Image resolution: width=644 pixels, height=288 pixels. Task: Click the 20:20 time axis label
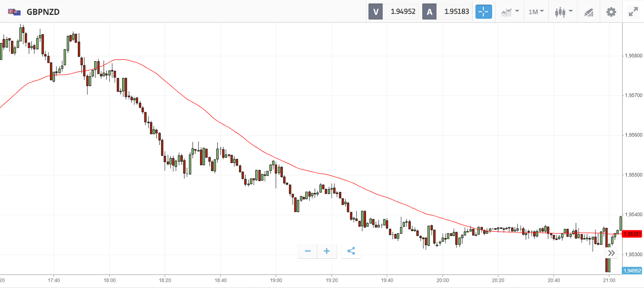[x=498, y=280]
